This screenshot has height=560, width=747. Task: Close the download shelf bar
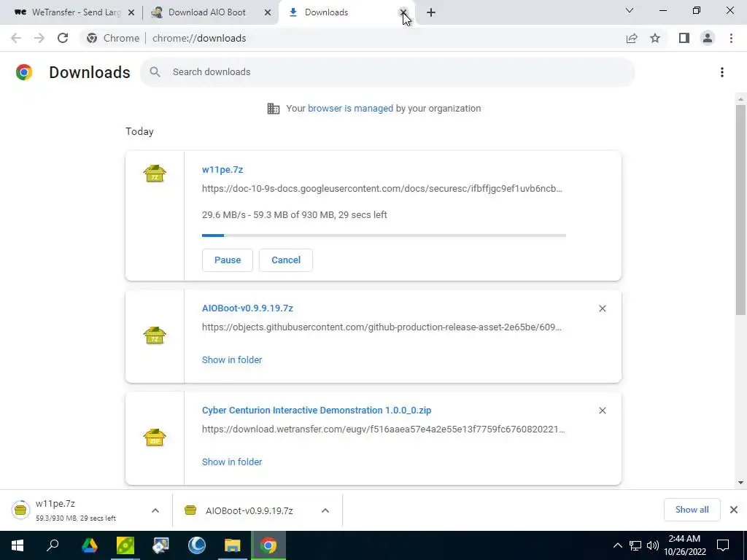[734, 510]
